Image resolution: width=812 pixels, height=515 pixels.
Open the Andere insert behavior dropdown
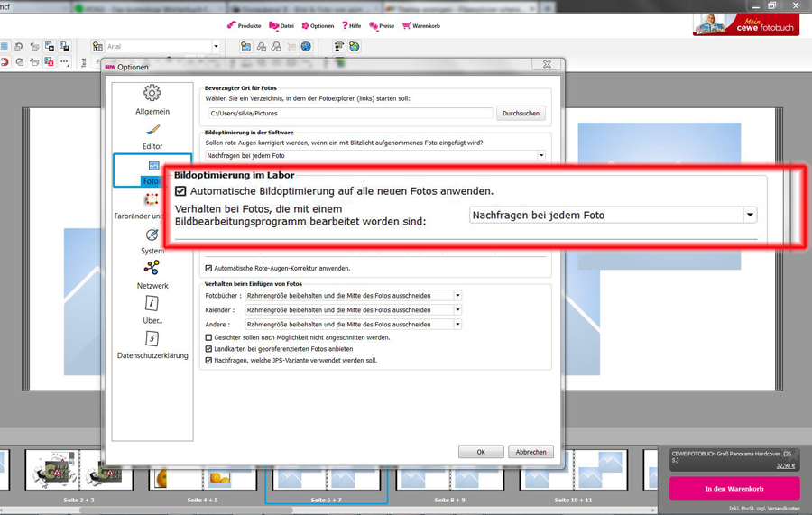pos(353,325)
